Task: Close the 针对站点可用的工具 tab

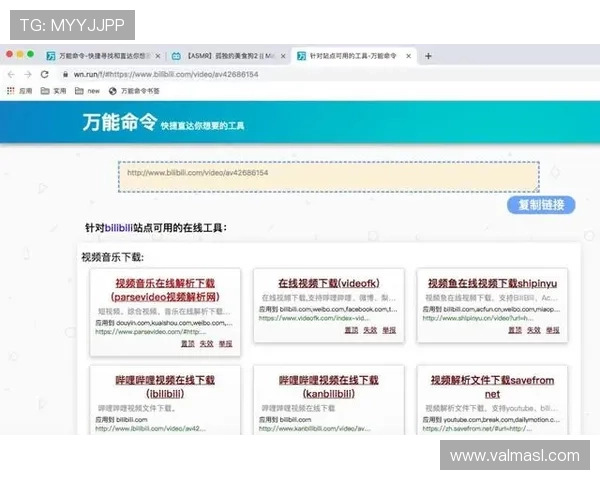Action: point(408,56)
